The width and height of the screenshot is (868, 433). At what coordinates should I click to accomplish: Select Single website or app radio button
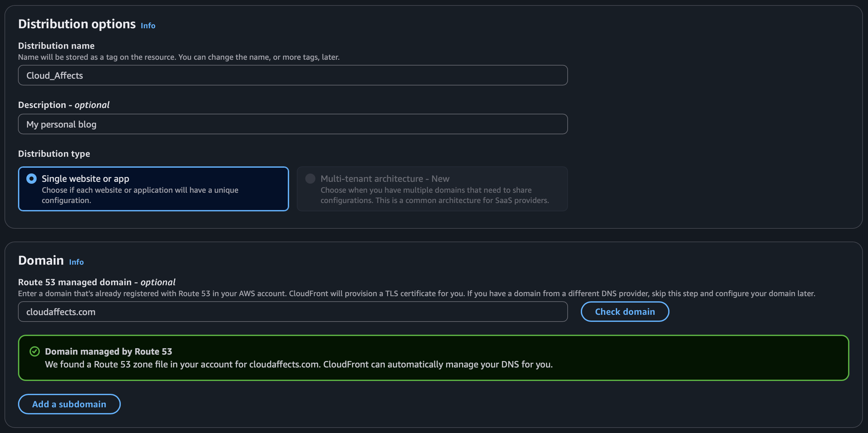click(x=32, y=179)
